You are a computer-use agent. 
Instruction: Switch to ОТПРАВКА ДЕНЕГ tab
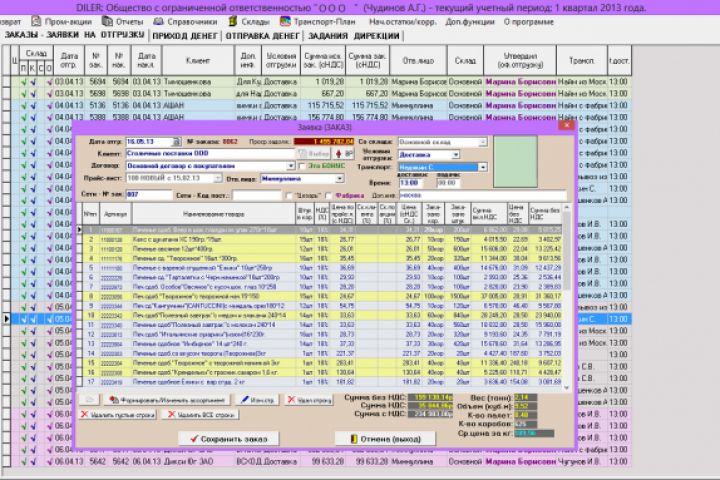tap(263, 35)
